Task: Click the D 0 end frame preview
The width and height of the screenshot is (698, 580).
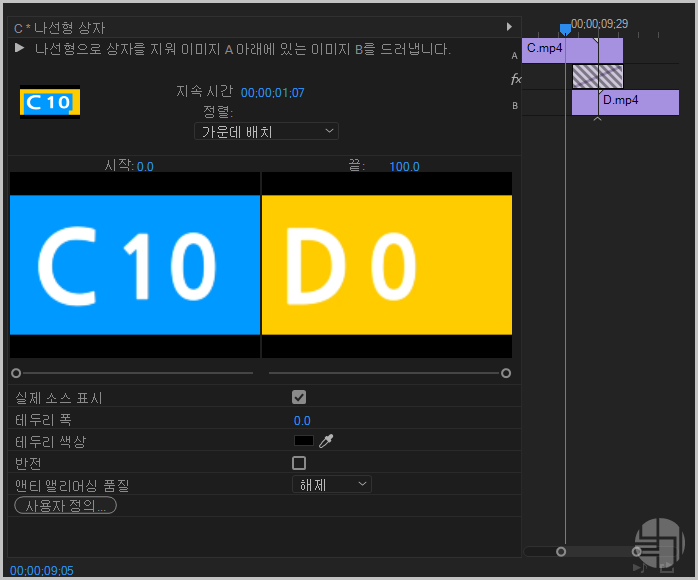Action: click(387, 265)
